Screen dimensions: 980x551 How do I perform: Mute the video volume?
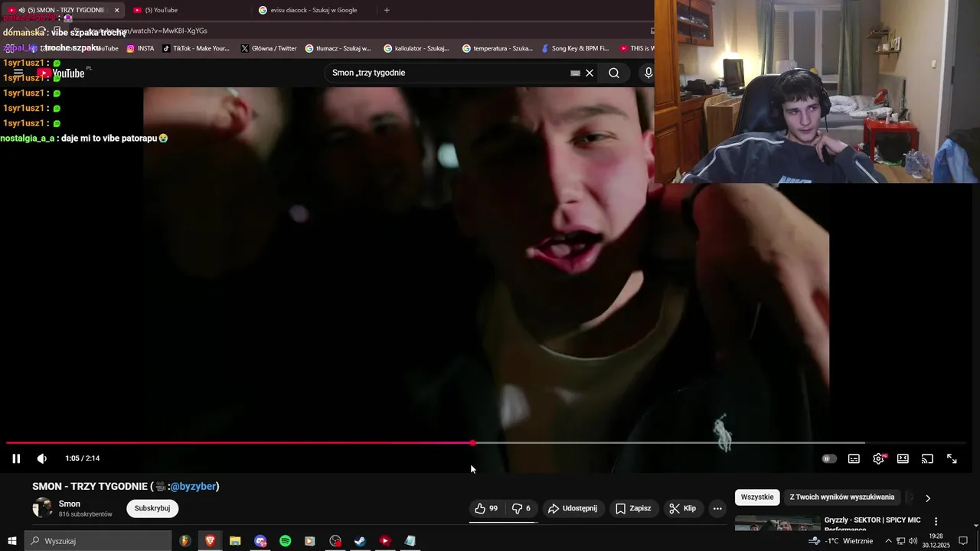pos(42,458)
